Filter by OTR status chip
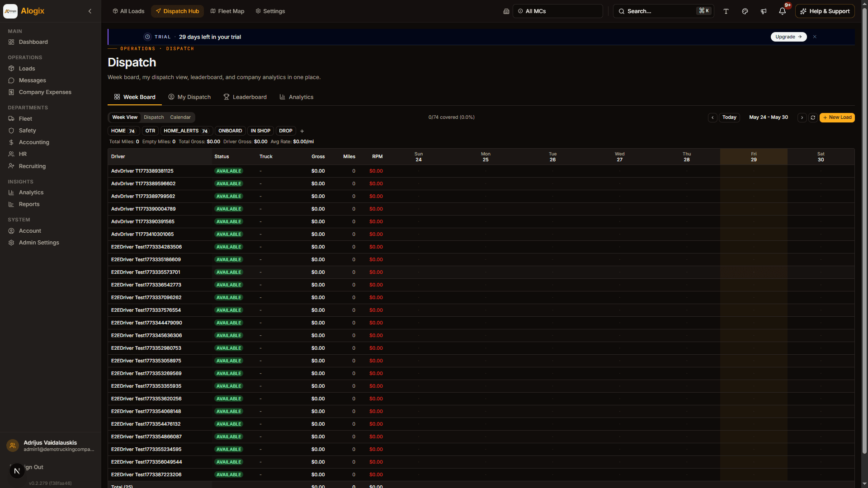Image resolution: width=868 pixels, height=488 pixels. 150,131
